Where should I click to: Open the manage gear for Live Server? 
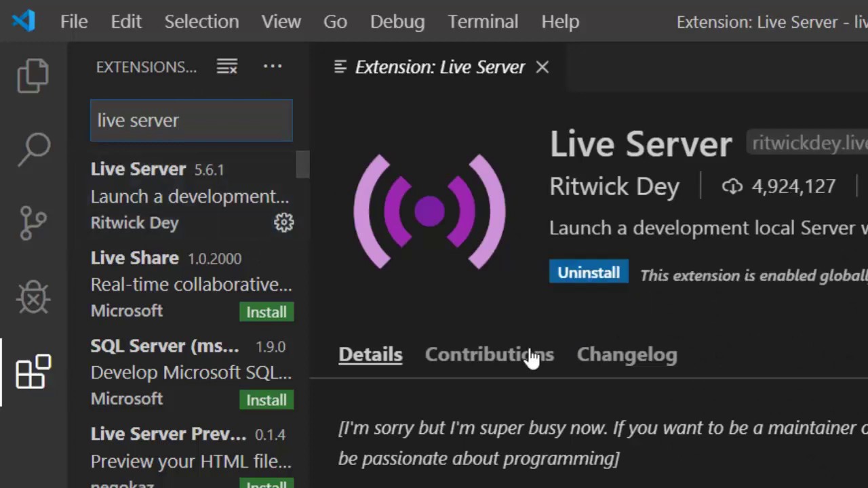[x=283, y=222]
